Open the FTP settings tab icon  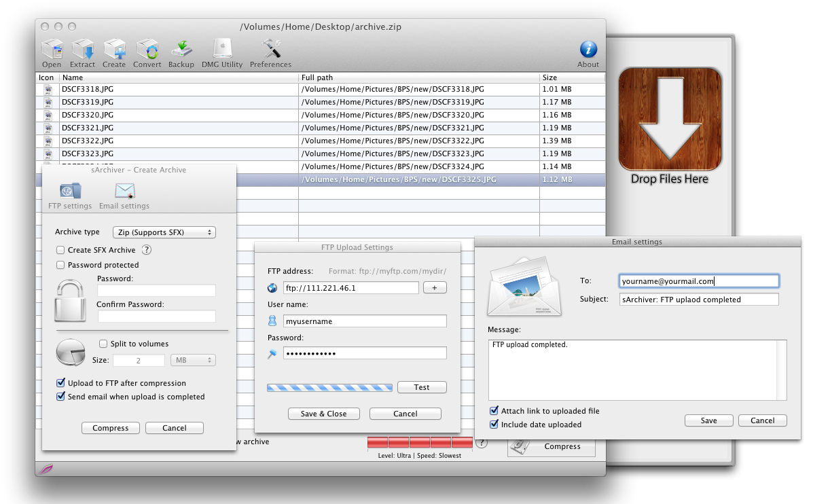(70, 191)
